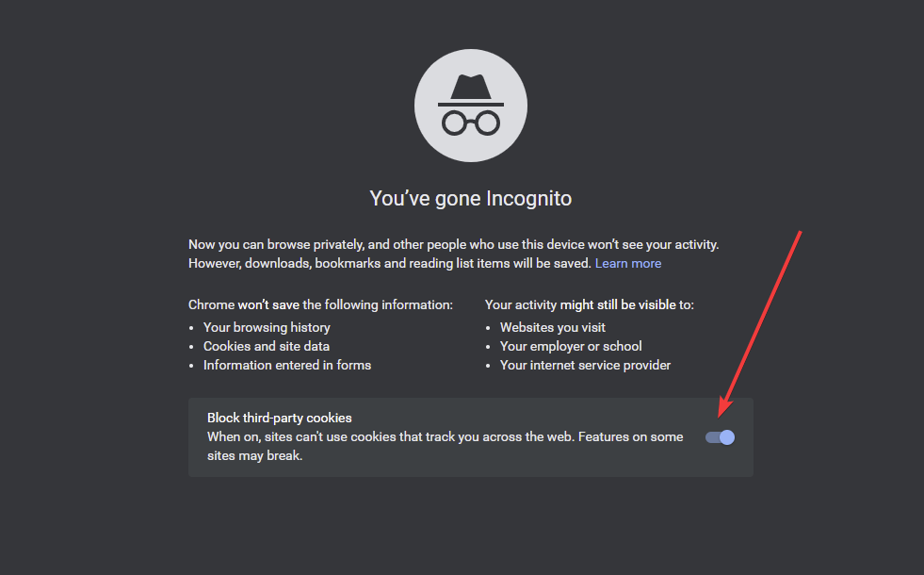The width and height of the screenshot is (924, 575).
Task: Click "Your internet service provider" bullet text
Action: tap(585, 365)
